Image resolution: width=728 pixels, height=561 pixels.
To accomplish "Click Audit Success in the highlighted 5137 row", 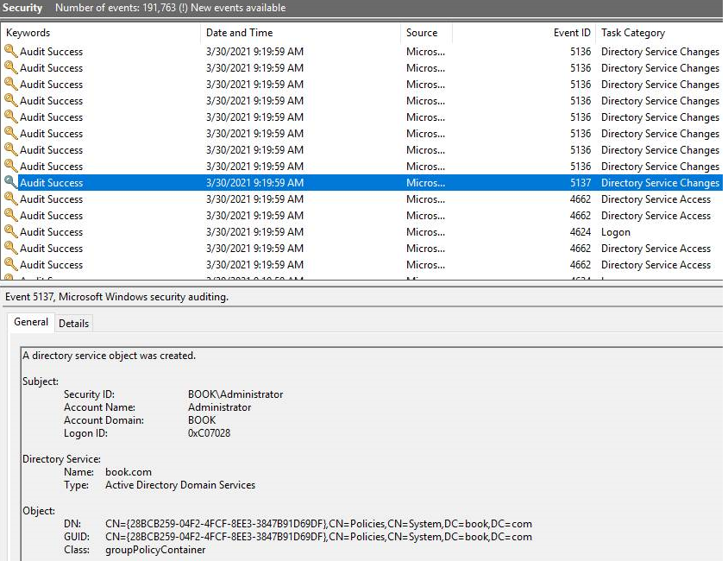I will 51,182.
